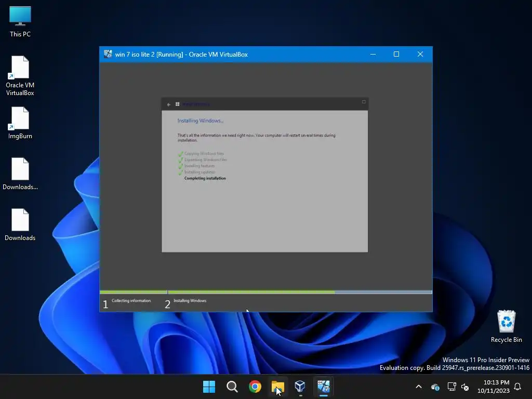Open the Downloads desktop file icon

20,225
